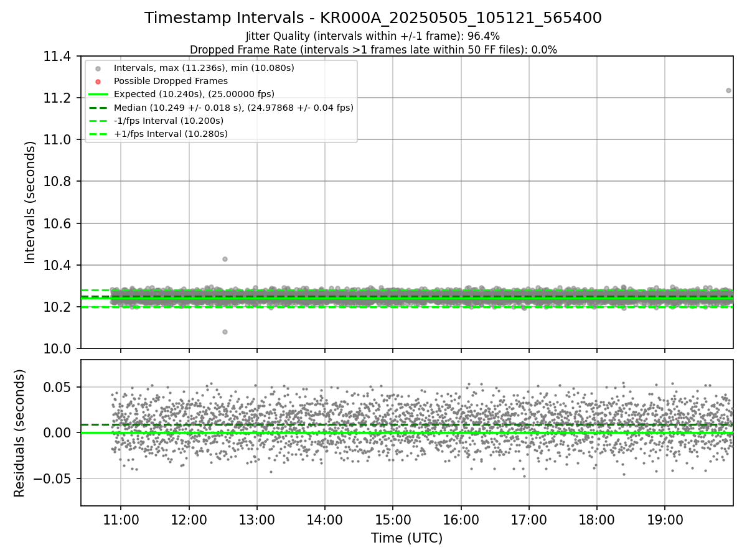
Task: Click the Time (UTC) x-axis label
Action: pyautogui.click(x=407, y=538)
